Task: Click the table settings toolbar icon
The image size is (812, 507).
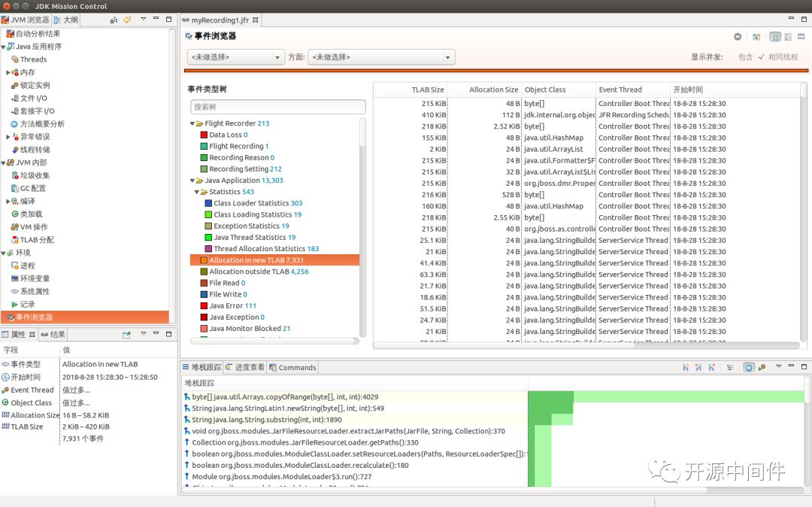Action: click(x=756, y=37)
